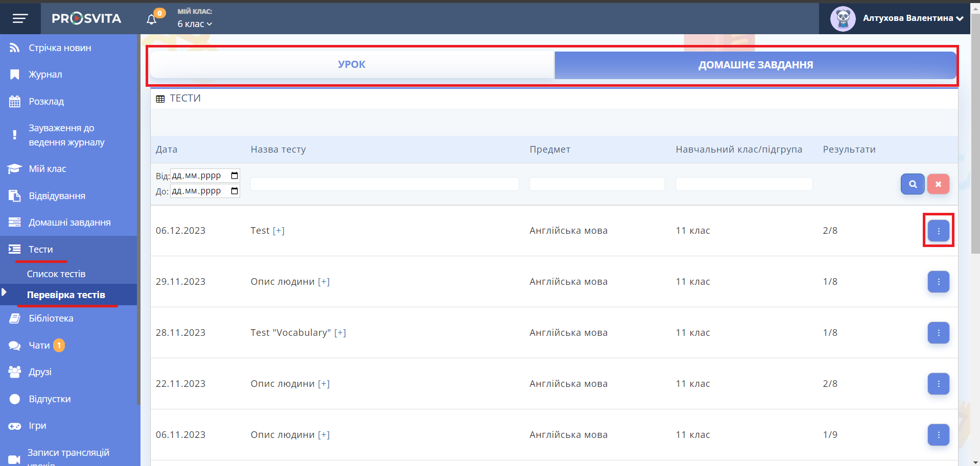Go to Журнал in the sidebar

(x=45, y=75)
